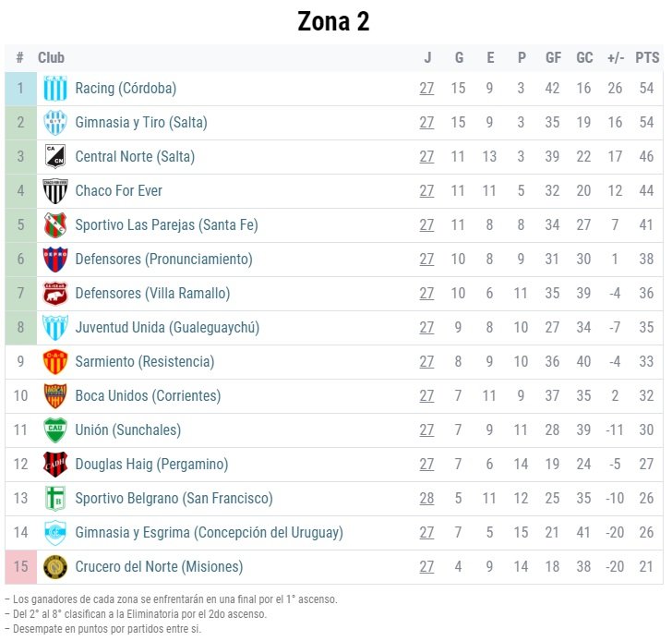Sort by the PTS column header
Screen dimensions: 672x641
[647, 58]
